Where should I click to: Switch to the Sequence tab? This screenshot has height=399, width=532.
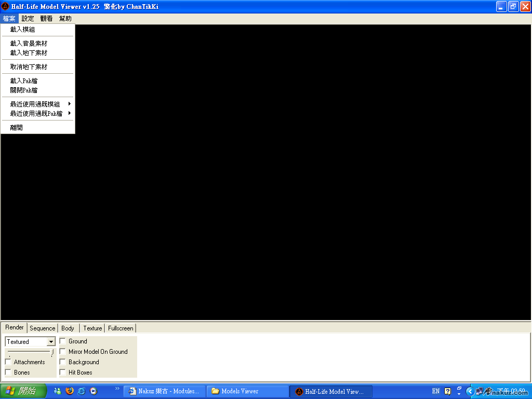43,328
